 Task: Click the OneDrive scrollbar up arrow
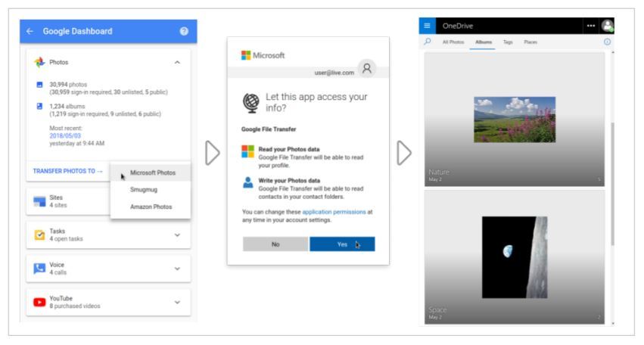coord(613,52)
